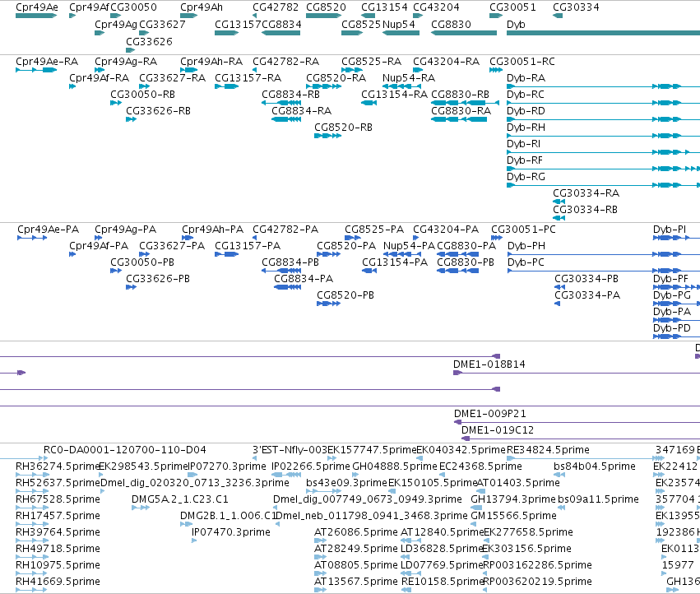Select the GH13794.3prime EST label
The width and height of the screenshot is (700, 594).
click(513, 499)
